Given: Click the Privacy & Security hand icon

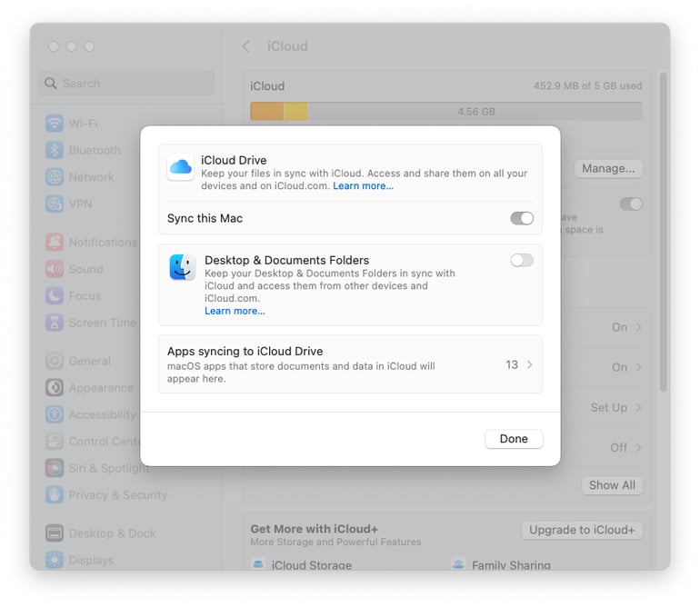Looking at the screenshot, I should 55,494.
